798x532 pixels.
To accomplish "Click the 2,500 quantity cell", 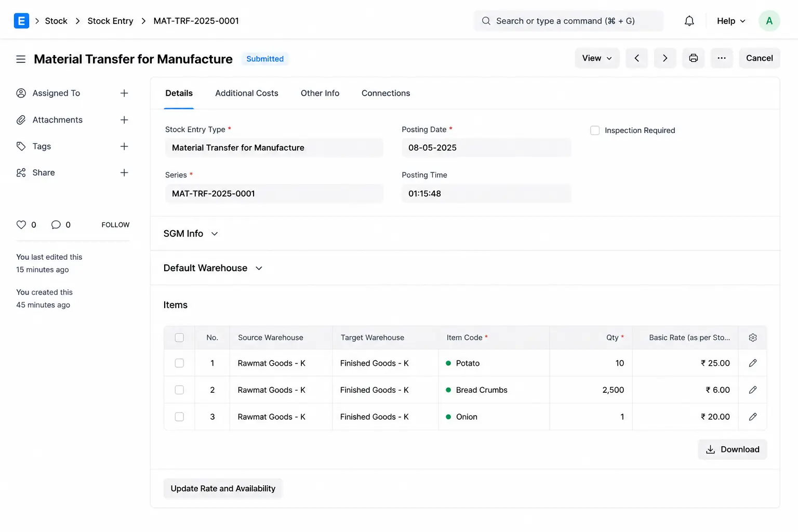I will click(591, 390).
